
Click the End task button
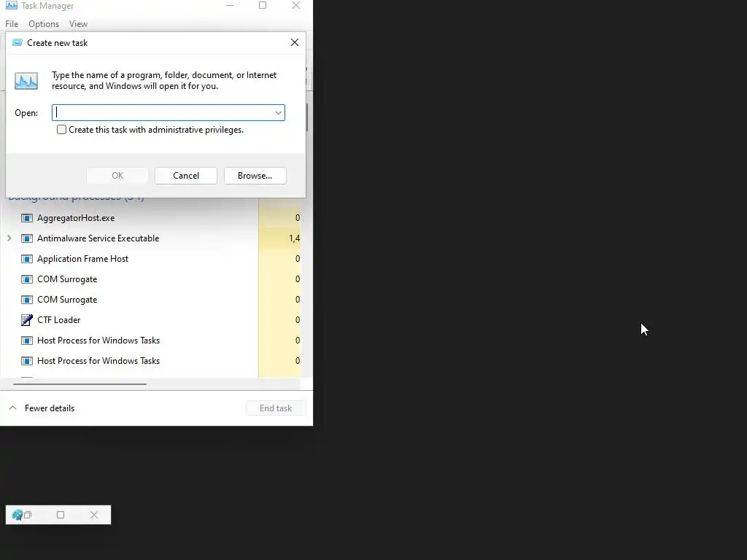(276, 408)
